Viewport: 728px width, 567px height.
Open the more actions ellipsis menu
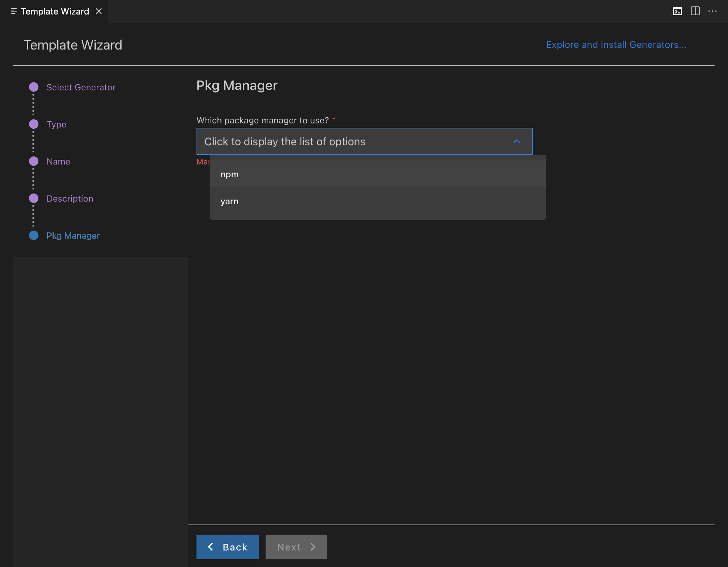pyautogui.click(x=712, y=11)
